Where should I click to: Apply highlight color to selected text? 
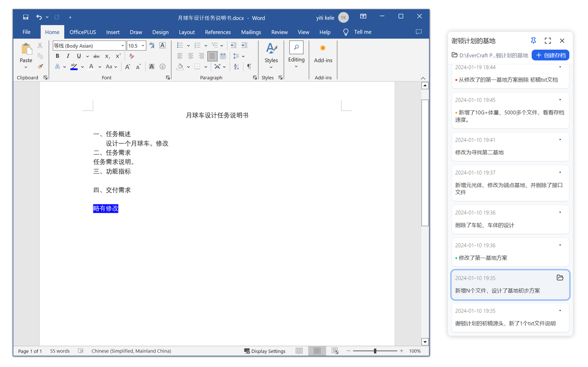(73, 67)
